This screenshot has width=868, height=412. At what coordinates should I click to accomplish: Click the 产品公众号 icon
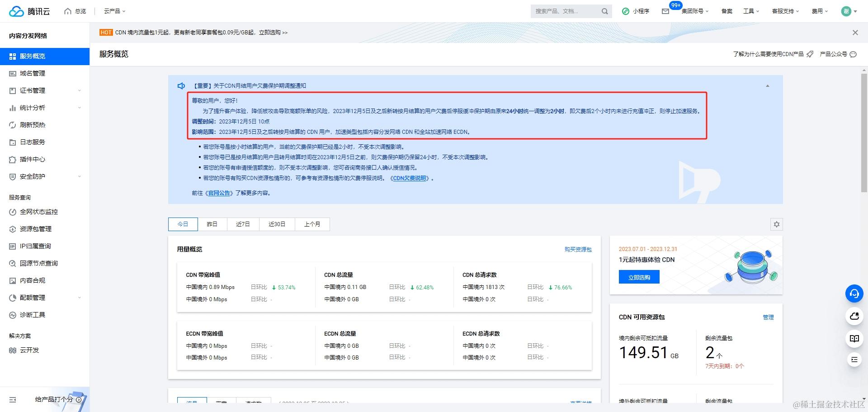point(853,54)
